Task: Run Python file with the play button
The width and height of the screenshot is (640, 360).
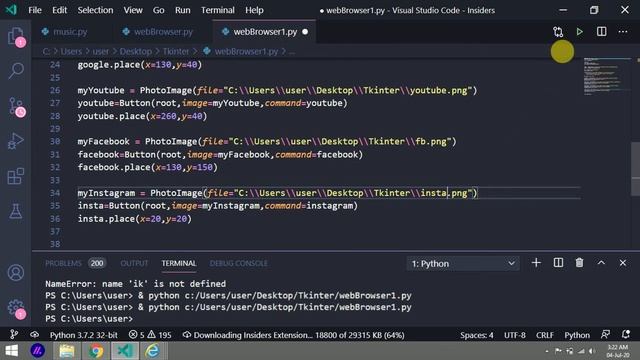Action: 580,32
